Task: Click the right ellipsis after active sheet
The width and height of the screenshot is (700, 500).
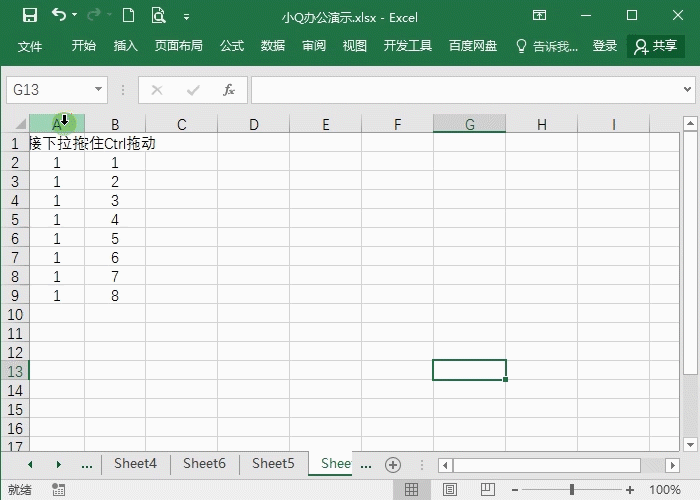Action: [366, 465]
